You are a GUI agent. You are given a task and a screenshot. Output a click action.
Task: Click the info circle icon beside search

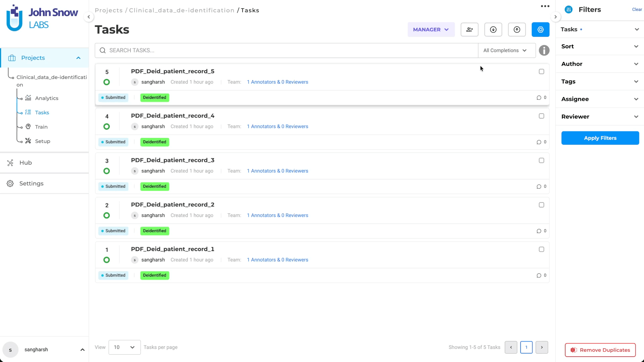pos(544,50)
